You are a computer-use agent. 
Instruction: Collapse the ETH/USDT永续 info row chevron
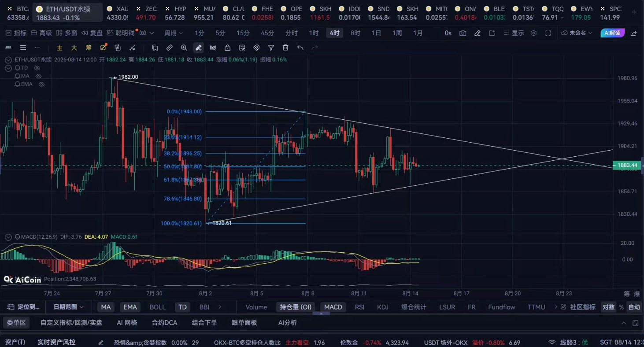[x=8, y=59]
